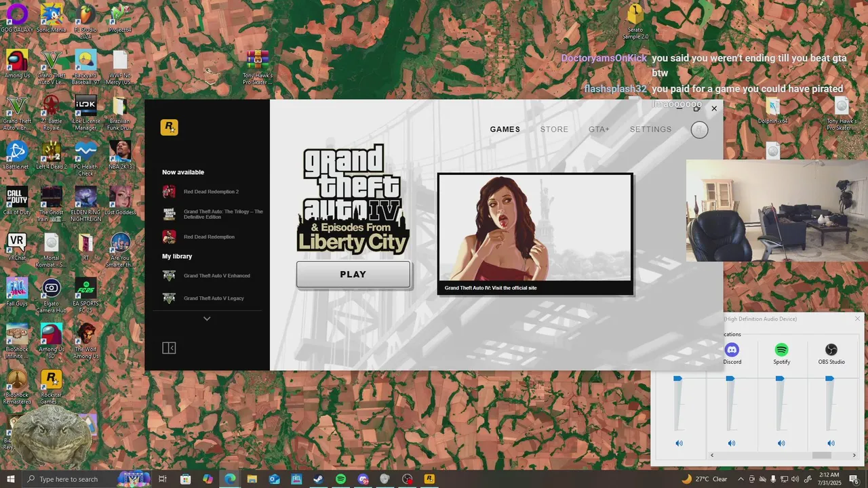This screenshot has height=488, width=868.
Task: Open the GTA IV official site thumbnail
Action: pos(535,228)
